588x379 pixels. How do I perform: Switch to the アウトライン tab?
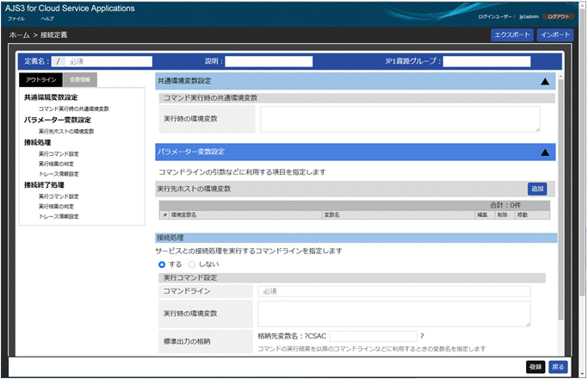[x=41, y=79]
